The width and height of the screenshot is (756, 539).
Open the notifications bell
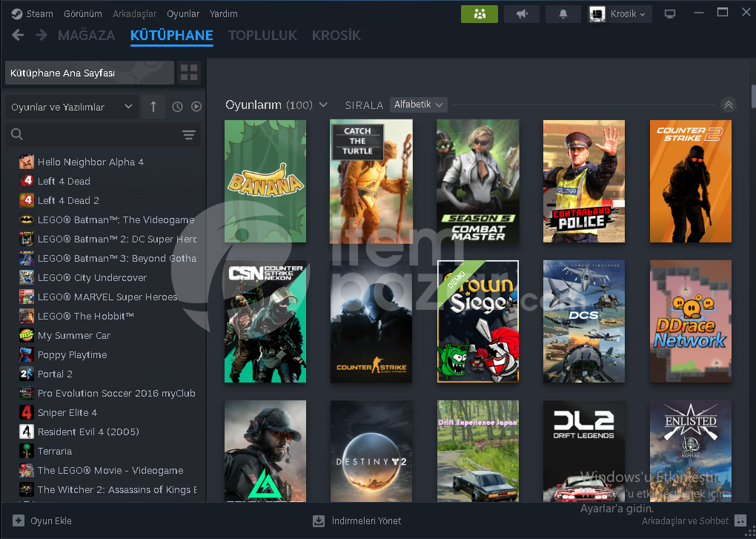tap(563, 14)
